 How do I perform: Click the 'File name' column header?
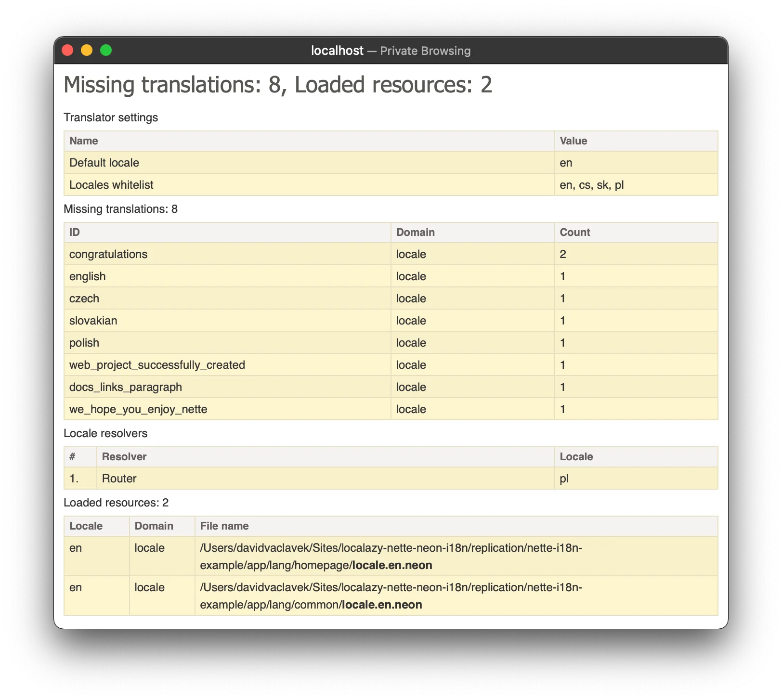point(224,526)
